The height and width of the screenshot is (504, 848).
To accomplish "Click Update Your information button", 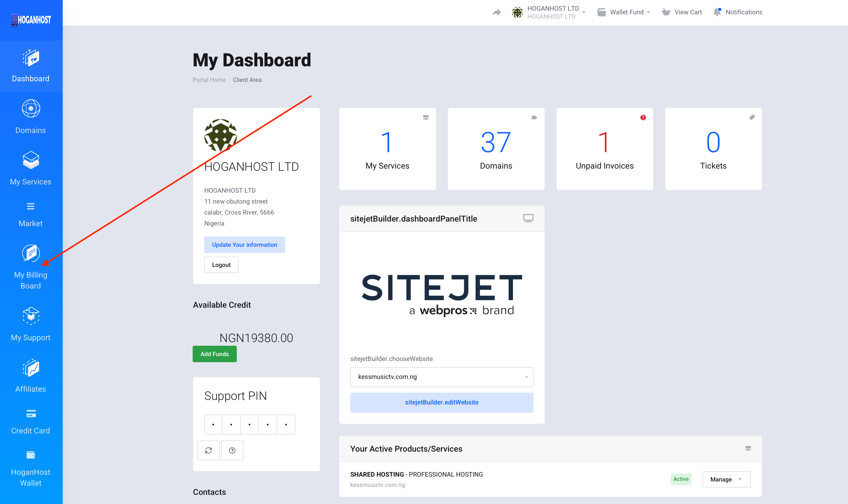I will (244, 245).
